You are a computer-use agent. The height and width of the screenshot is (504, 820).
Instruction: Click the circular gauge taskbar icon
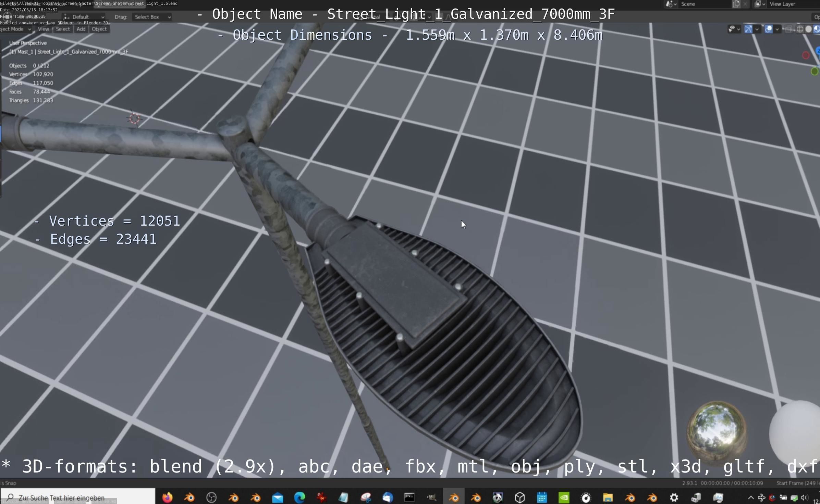click(586, 497)
